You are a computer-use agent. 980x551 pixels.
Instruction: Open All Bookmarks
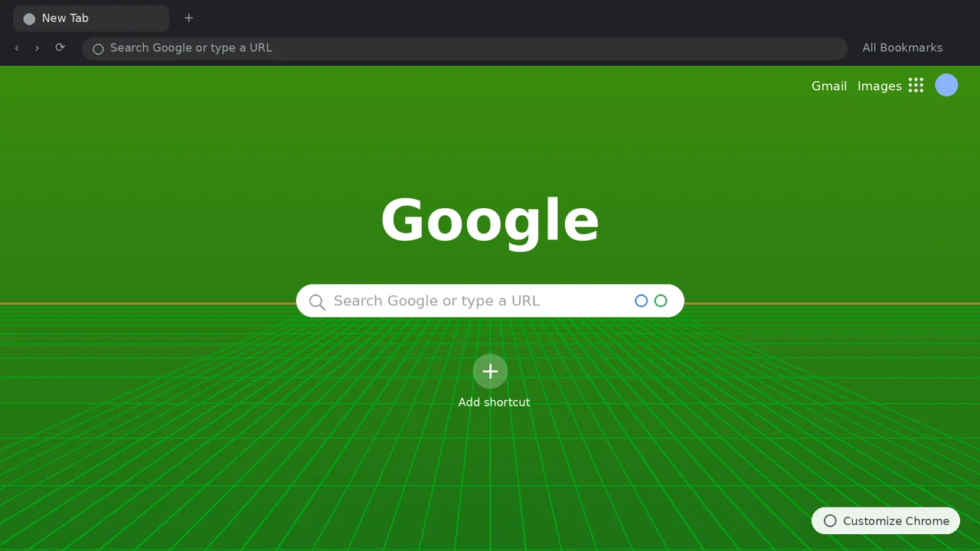(x=903, y=47)
